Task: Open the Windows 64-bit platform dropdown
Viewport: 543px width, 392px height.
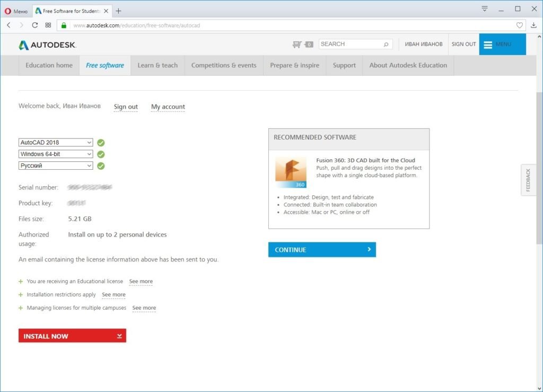Action: pos(56,154)
